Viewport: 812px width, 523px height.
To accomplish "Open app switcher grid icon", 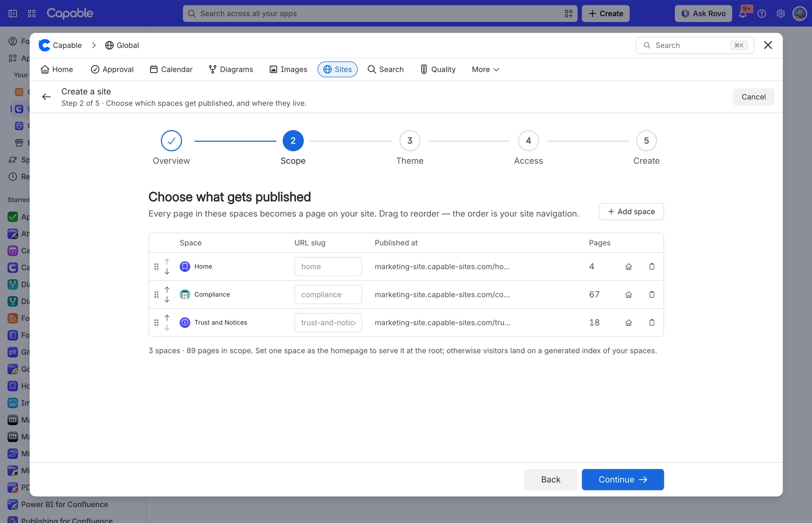I will click(x=32, y=13).
